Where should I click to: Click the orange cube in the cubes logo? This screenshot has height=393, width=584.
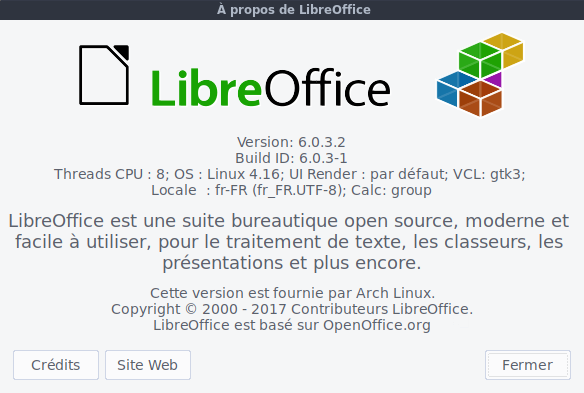[480, 98]
